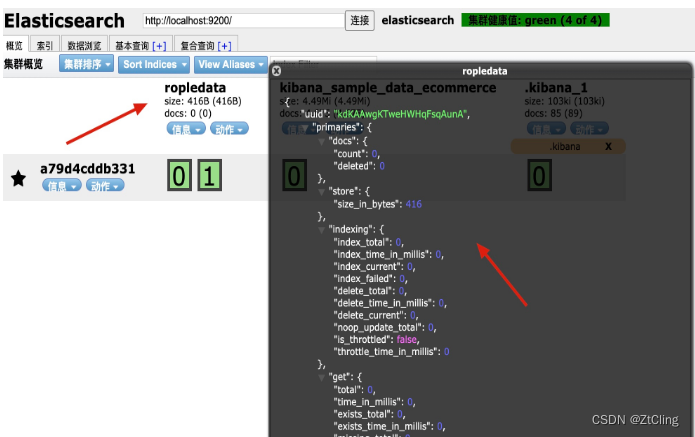Click the "deleted": 0 line
Viewport: 695px width, 437px height.
[359, 166]
